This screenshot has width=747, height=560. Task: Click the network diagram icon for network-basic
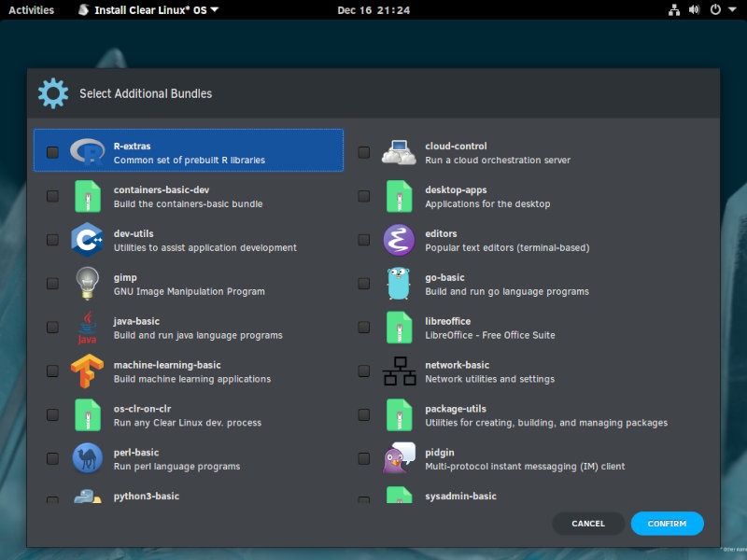398,371
